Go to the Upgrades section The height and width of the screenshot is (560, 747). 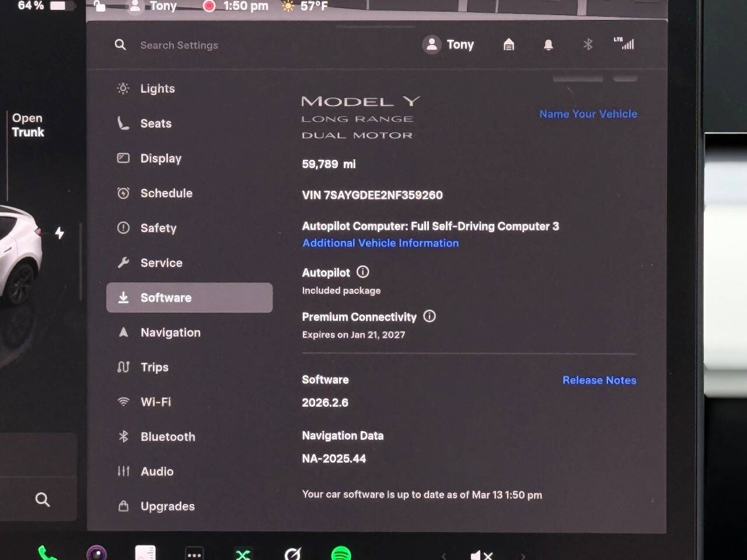(167, 506)
